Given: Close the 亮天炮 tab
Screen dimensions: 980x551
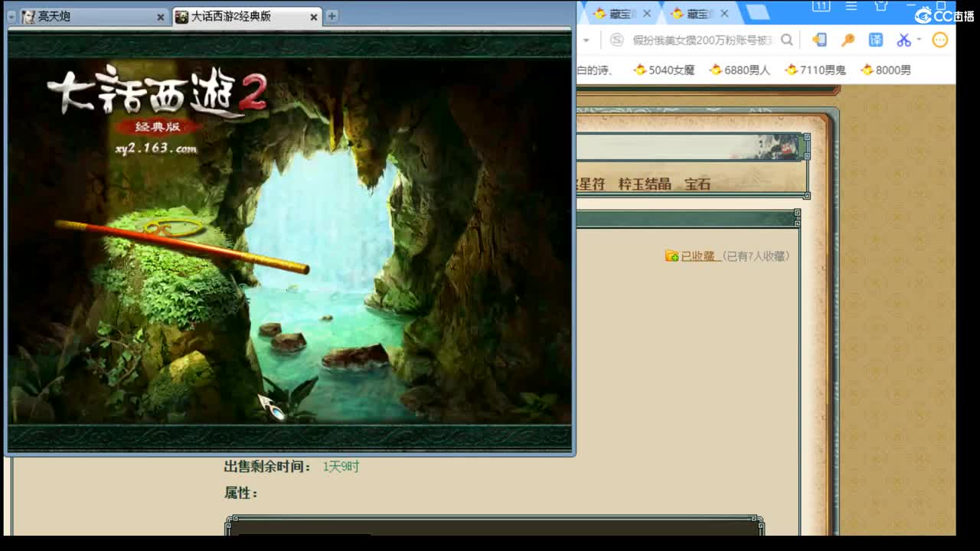Looking at the screenshot, I should click(x=160, y=17).
